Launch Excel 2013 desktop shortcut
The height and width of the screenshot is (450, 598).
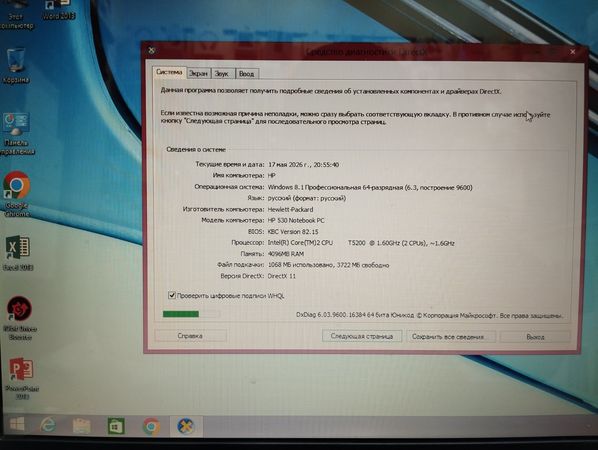click(18, 252)
